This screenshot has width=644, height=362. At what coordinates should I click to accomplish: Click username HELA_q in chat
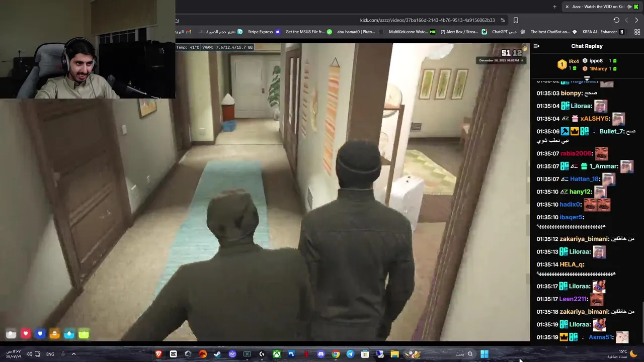tap(572, 264)
